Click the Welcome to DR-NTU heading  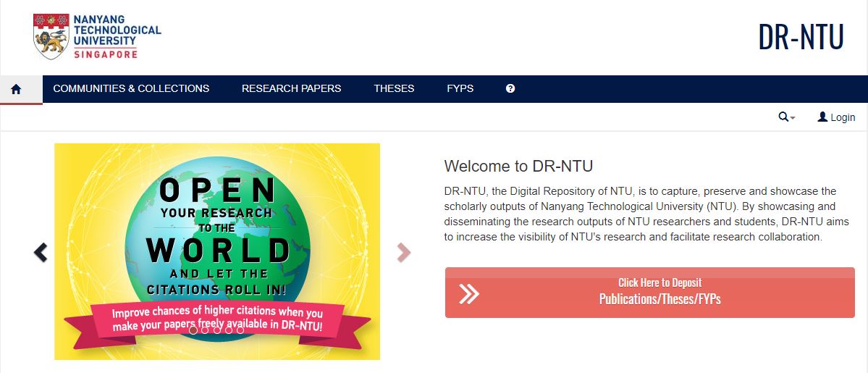(518, 166)
